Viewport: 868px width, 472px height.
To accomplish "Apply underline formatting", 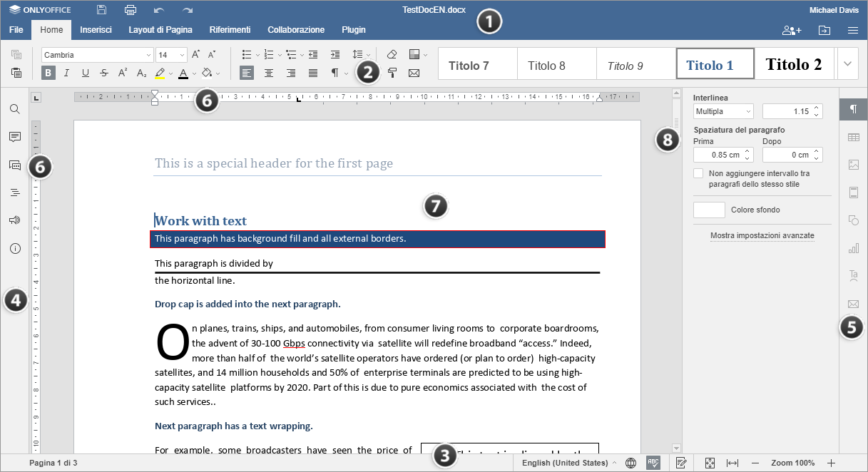I will pyautogui.click(x=86, y=73).
